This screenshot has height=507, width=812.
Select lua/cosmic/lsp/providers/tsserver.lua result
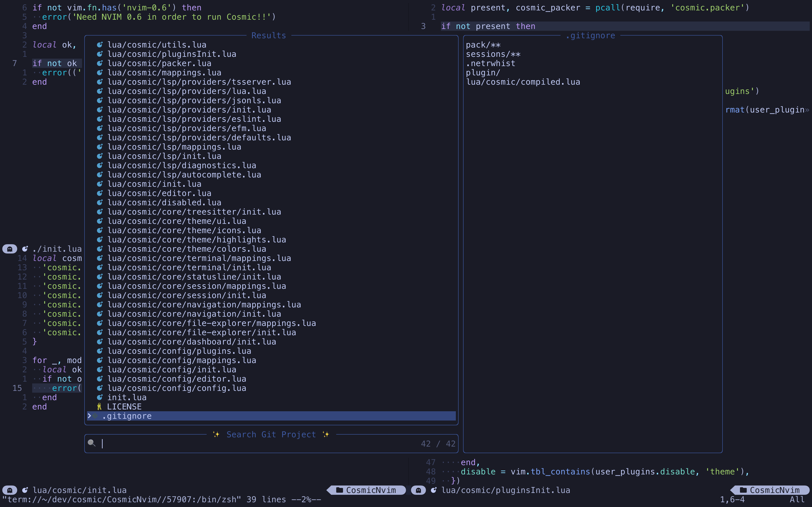pos(199,81)
